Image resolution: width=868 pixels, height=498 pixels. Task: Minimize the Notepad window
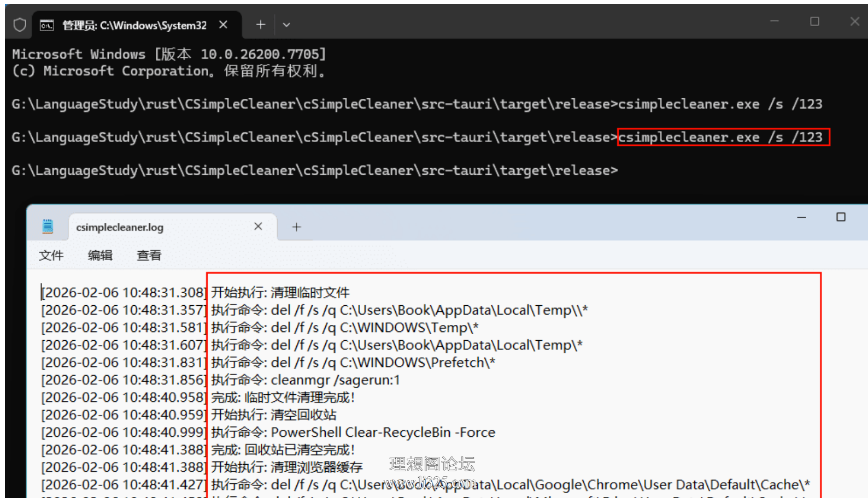[x=801, y=217]
